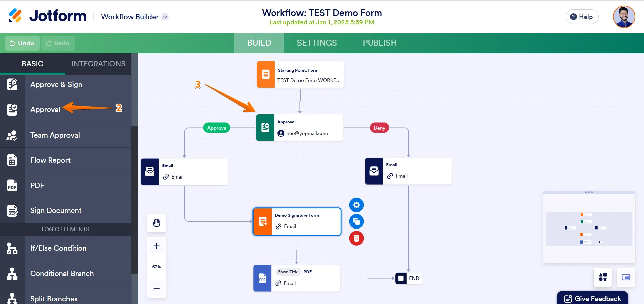Toggle the minimap view button
The height and width of the screenshot is (304, 644).
(x=626, y=277)
